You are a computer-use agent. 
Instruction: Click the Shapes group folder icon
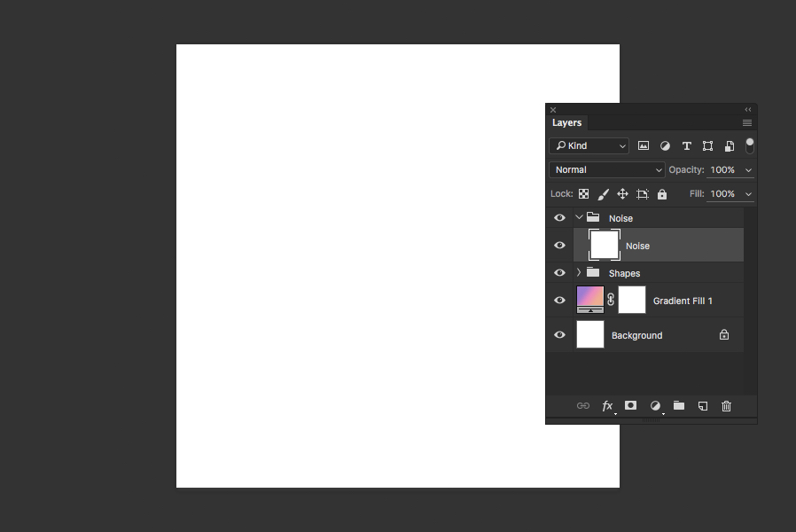click(x=593, y=272)
